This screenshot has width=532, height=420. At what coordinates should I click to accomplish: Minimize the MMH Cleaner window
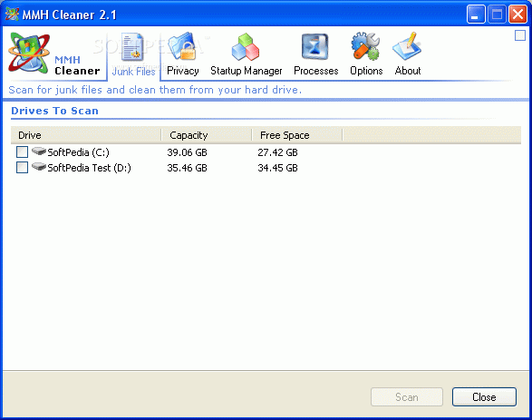(476, 15)
